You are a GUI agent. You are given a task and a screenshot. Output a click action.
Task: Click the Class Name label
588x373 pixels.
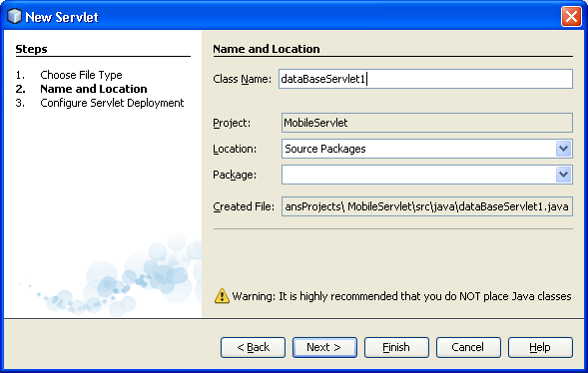point(242,79)
